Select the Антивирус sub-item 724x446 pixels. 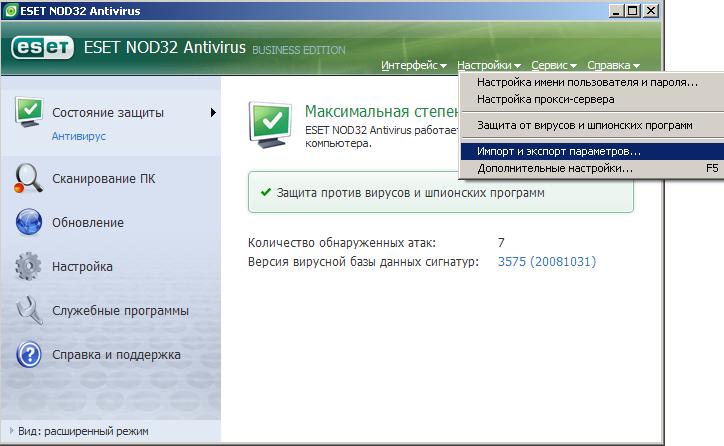[78, 136]
